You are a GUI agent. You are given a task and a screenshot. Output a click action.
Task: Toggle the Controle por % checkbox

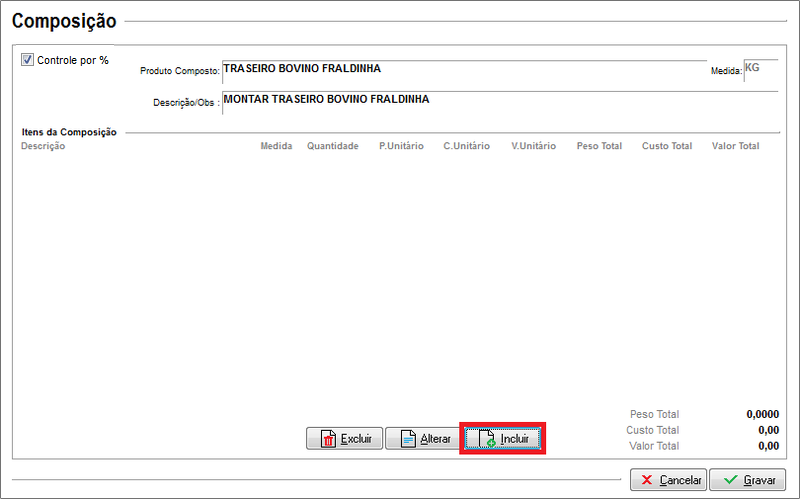28,60
